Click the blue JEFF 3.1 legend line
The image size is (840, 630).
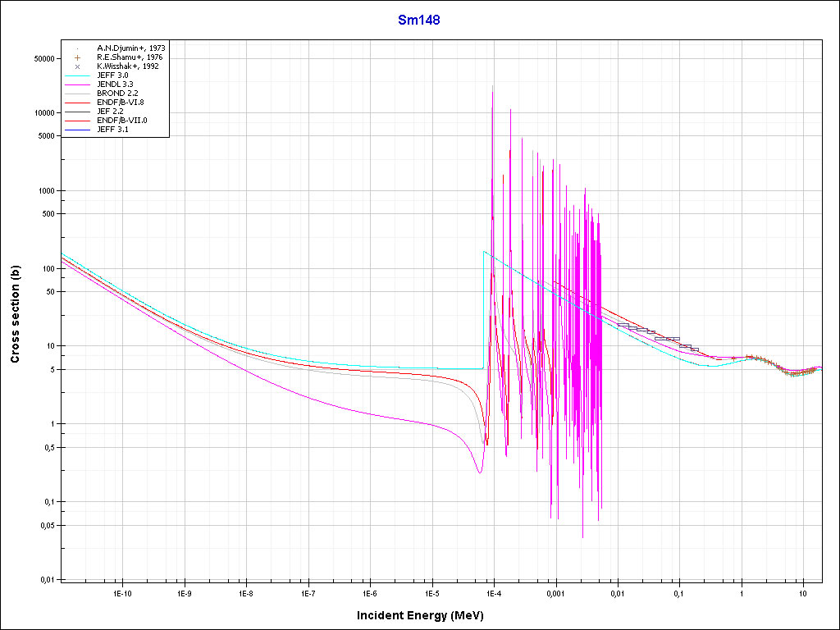coord(77,130)
